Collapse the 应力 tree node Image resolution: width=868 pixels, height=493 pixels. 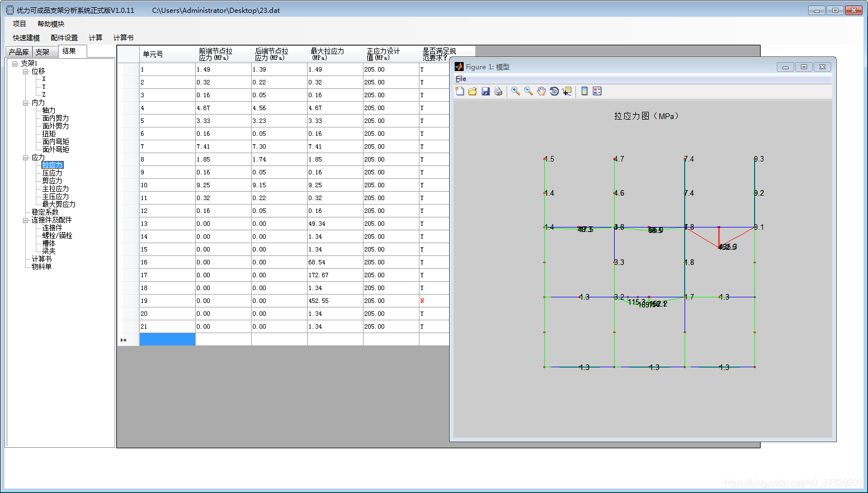click(25, 158)
